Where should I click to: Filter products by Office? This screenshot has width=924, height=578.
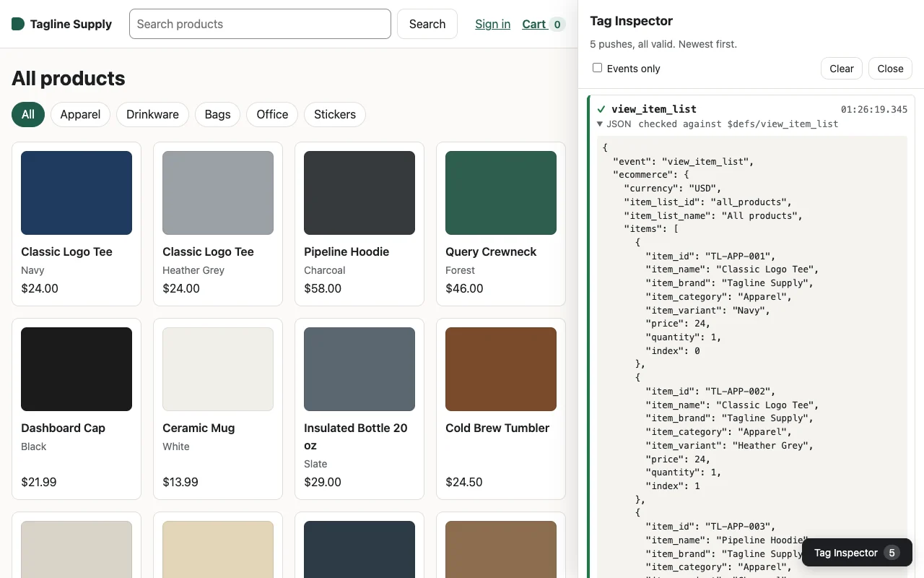[x=272, y=114]
